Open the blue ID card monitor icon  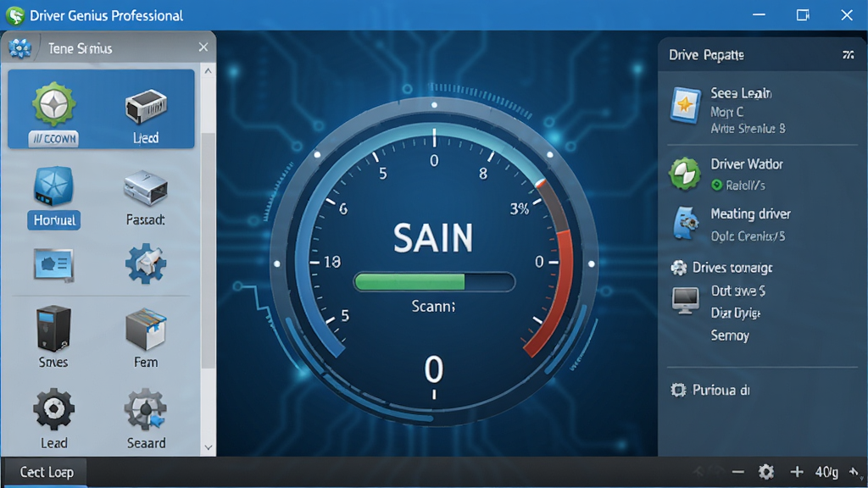click(53, 265)
